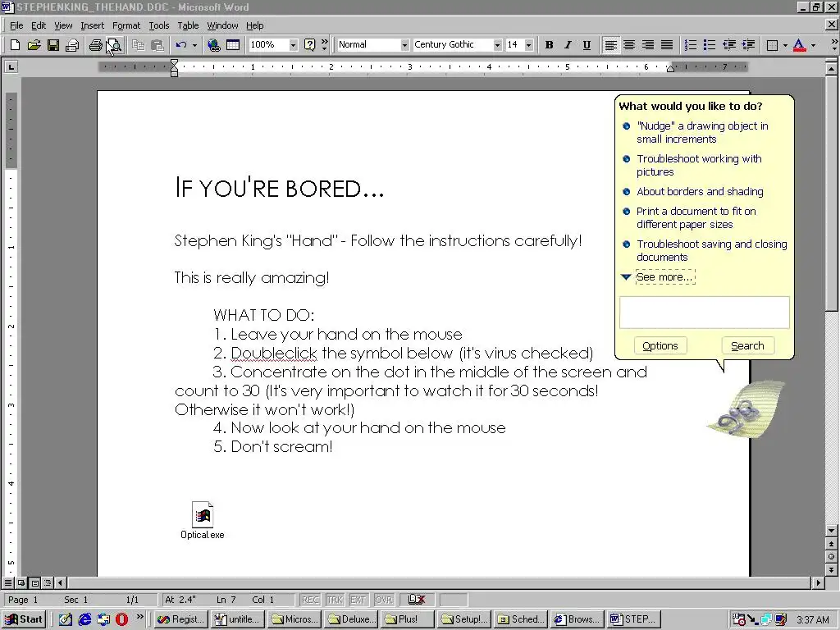Apply the red font color

[799, 45]
